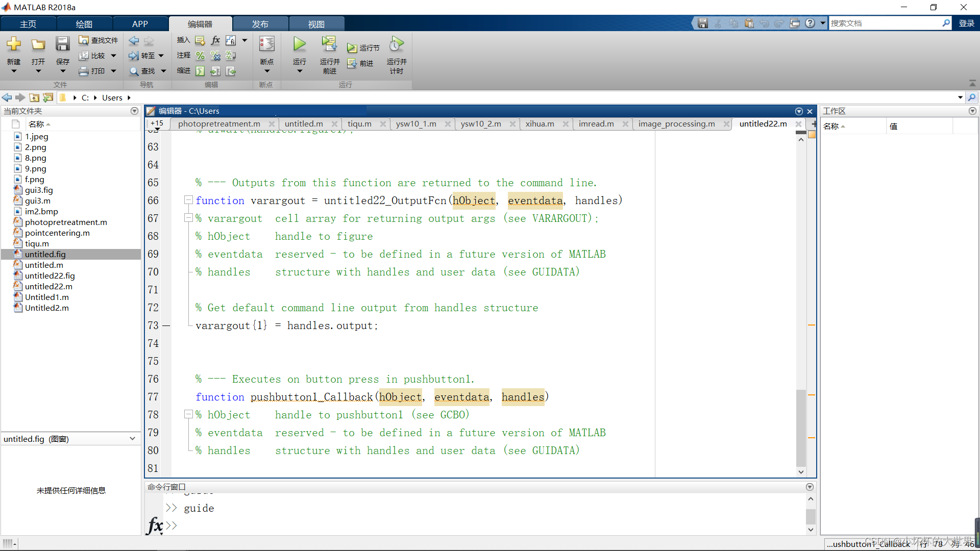Select untitled22.fig in the file list

(x=50, y=275)
